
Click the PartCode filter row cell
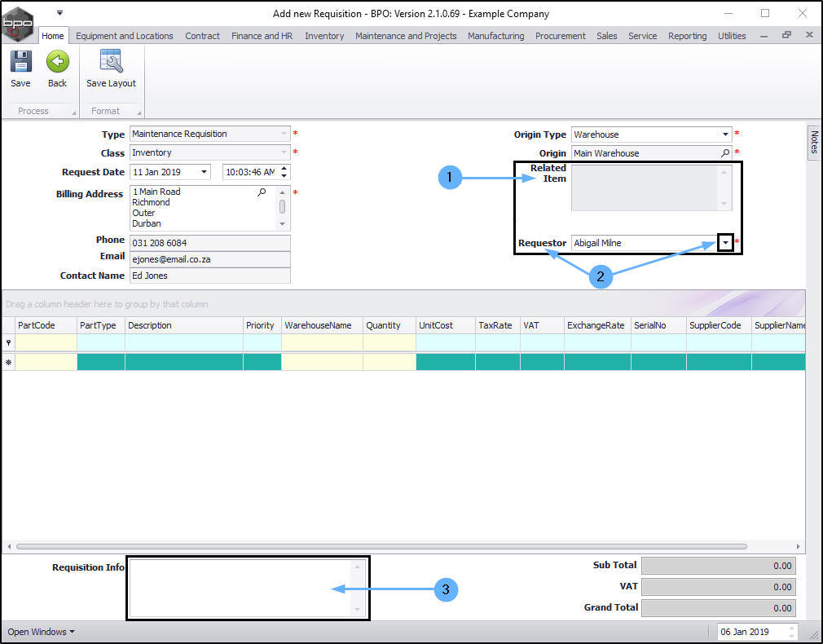[x=46, y=342]
